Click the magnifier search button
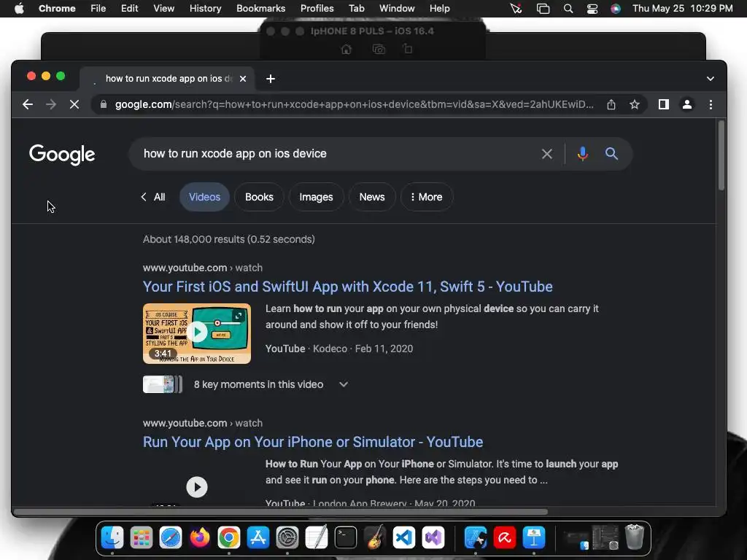 [x=612, y=154]
